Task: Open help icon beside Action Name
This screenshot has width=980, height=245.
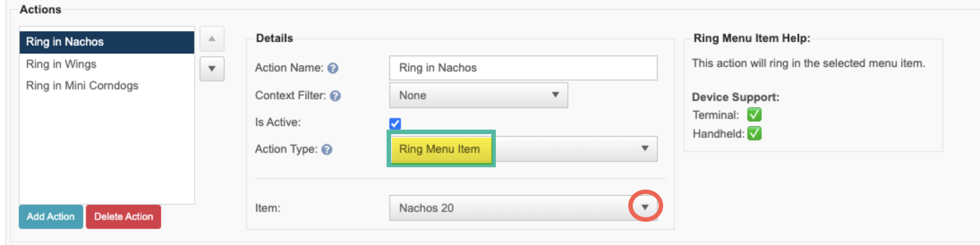Action: 332,68
